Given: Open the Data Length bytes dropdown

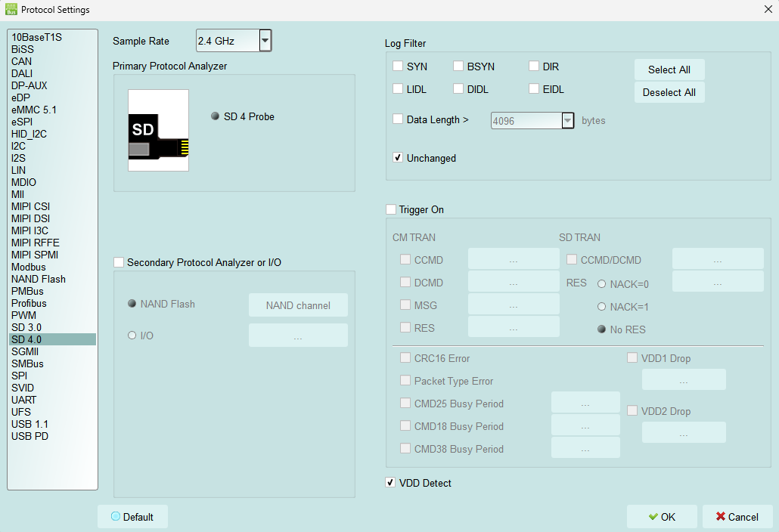Looking at the screenshot, I should pyautogui.click(x=567, y=121).
